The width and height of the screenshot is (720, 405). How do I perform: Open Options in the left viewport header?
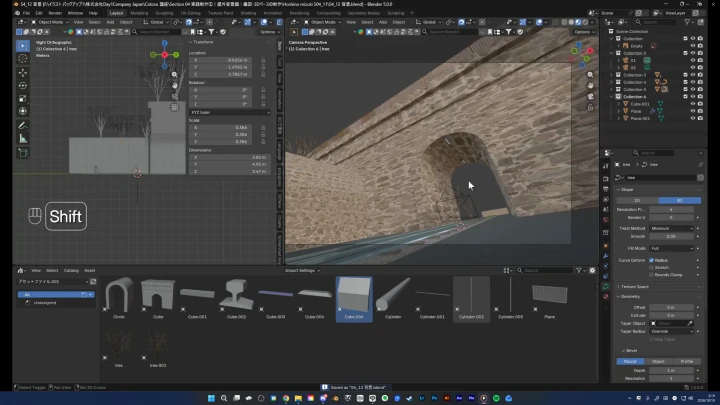pos(270,32)
